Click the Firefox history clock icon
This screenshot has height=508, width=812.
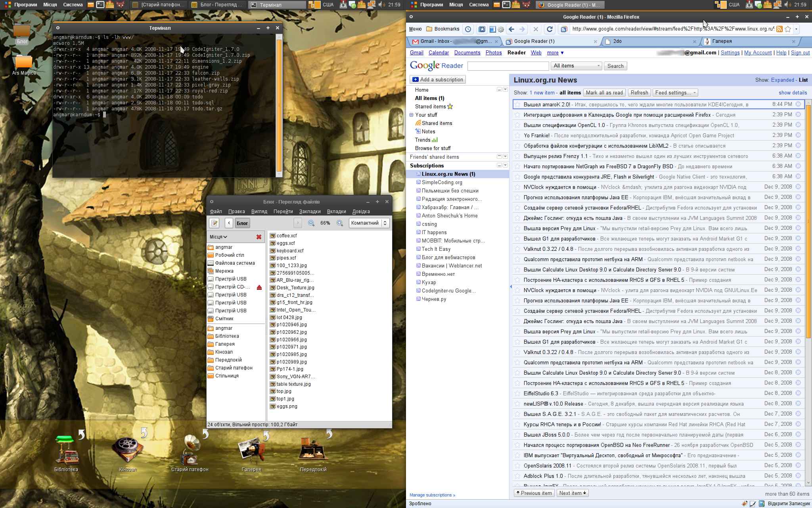(x=468, y=29)
